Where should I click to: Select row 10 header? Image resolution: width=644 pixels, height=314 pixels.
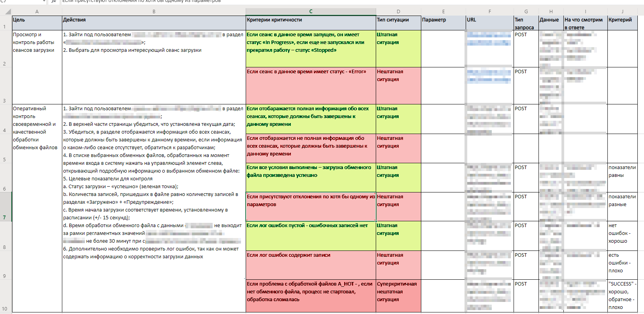pyautogui.click(x=5, y=296)
